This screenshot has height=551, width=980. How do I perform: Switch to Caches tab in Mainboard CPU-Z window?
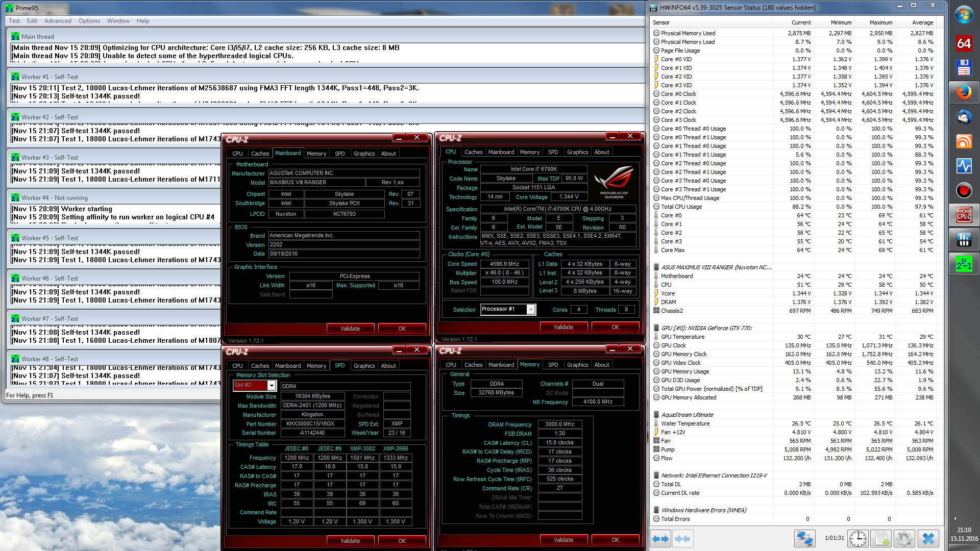[260, 154]
